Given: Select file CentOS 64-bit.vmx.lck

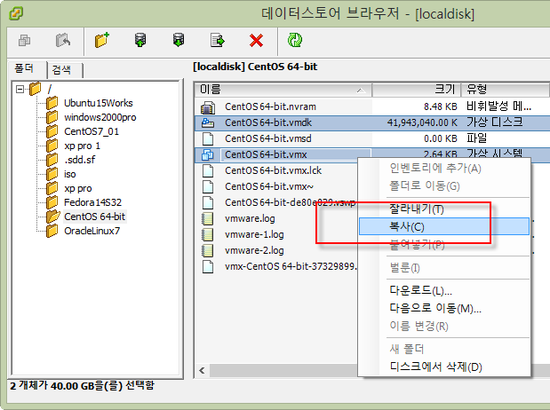Looking at the screenshot, I should pos(273,170).
